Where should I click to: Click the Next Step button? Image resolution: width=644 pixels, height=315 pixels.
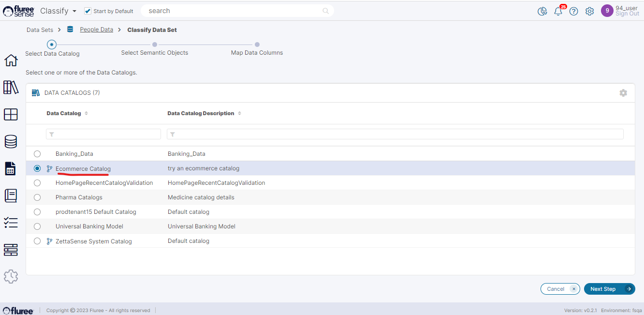(x=609, y=289)
